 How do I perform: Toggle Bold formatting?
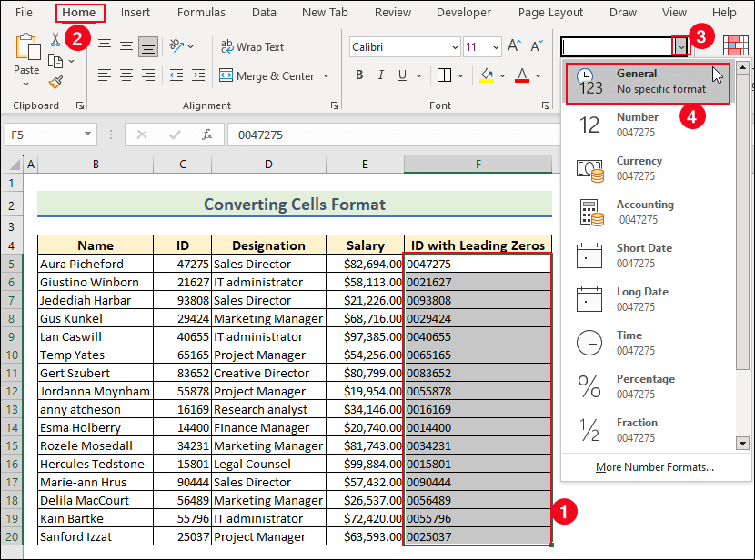coord(360,75)
